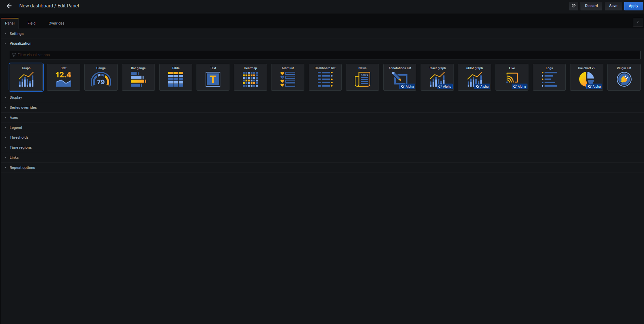Save the dashboard
Image resolution: width=644 pixels, height=324 pixels.
[x=613, y=6]
